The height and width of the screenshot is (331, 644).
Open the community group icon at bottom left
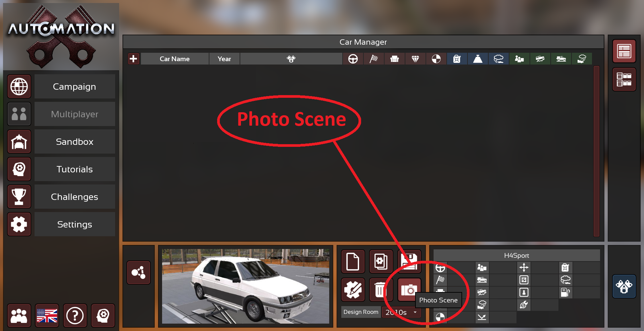pos(19,316)
